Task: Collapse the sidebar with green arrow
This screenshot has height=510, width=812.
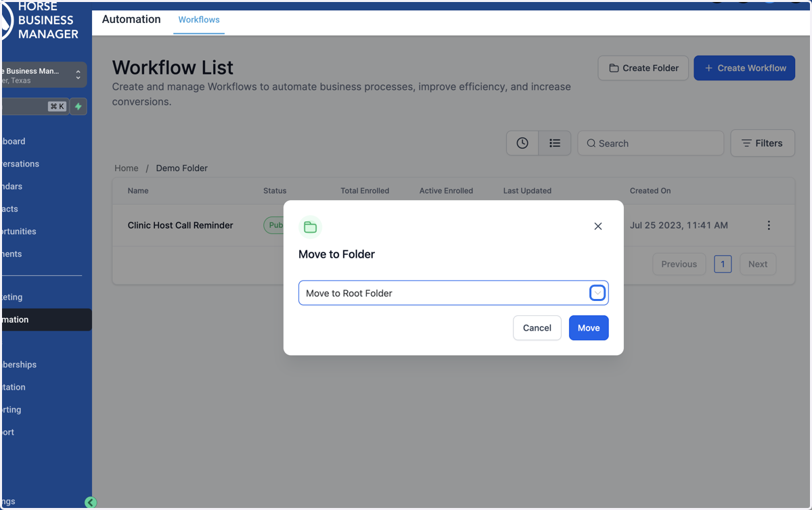Action: [x=91, y=503]
